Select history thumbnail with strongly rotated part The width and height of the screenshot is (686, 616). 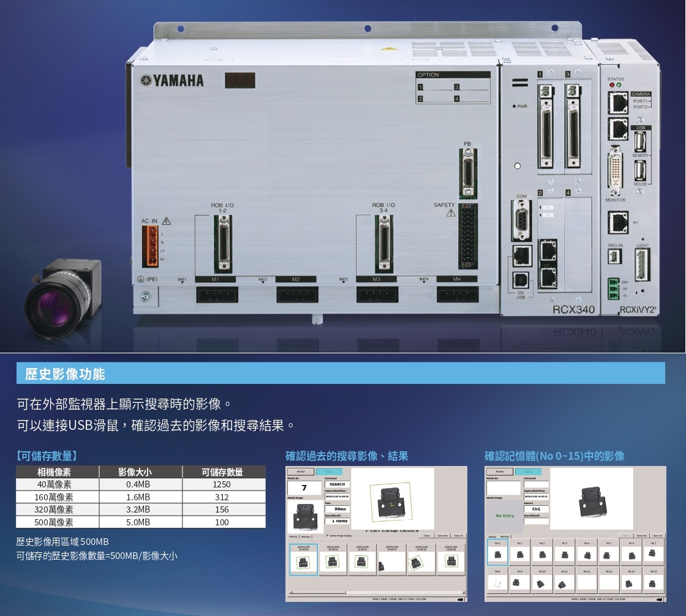[x=421, y=560]
